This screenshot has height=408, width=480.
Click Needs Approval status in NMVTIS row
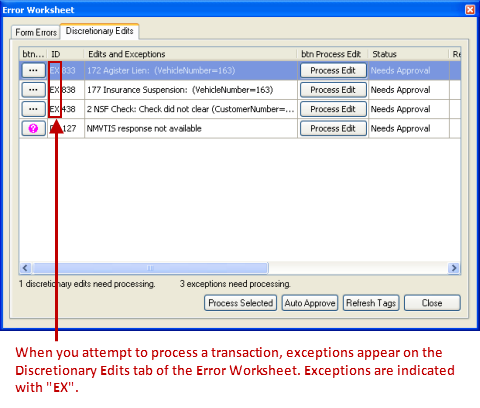click(400, 128)
